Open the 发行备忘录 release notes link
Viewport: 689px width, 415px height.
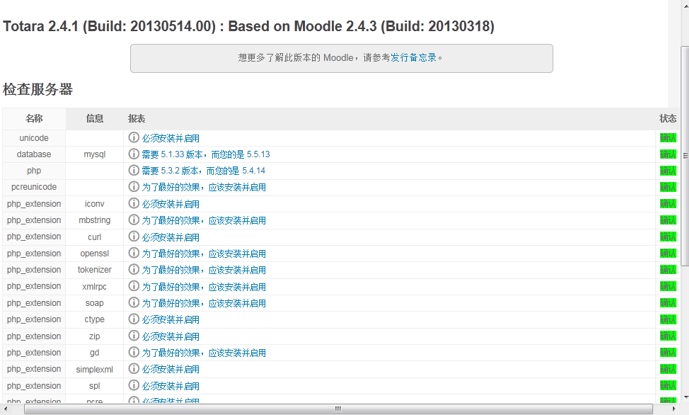coord(413,58)
